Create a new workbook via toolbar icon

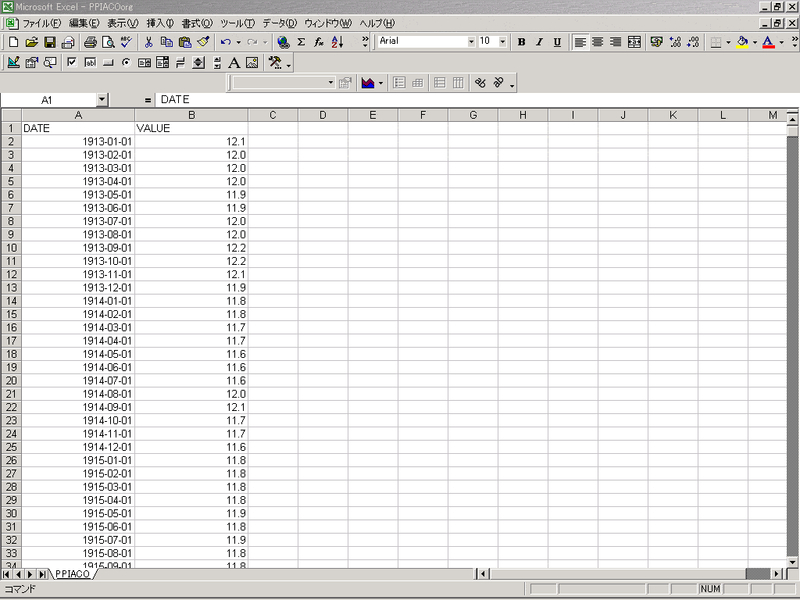[x=14, y=42]
